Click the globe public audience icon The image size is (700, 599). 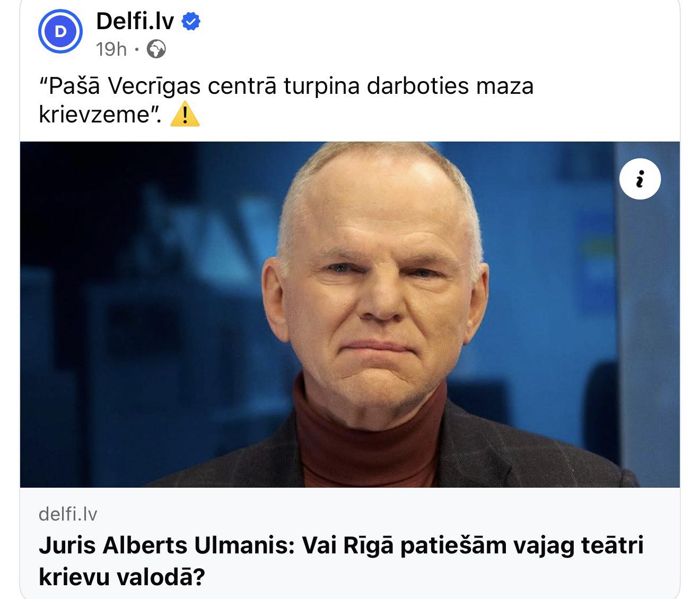point(156,49)
